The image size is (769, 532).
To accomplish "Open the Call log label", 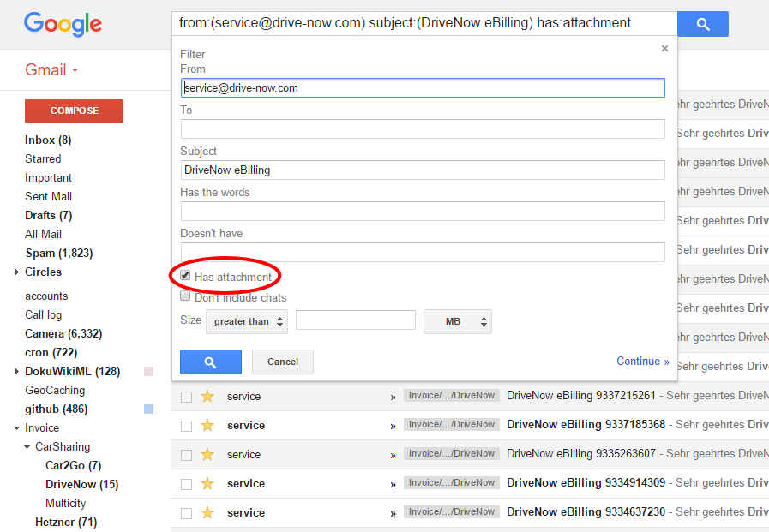I will pyautogui.click(x=43, y=315).
